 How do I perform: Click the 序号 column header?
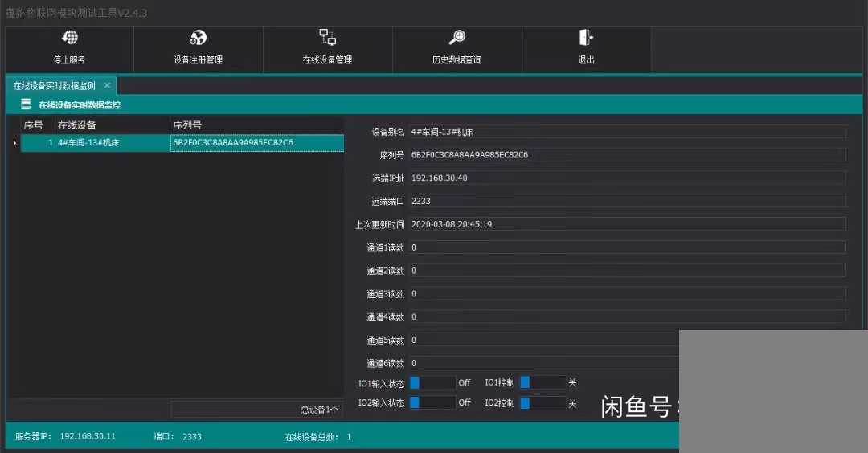[x=37, y=125]
